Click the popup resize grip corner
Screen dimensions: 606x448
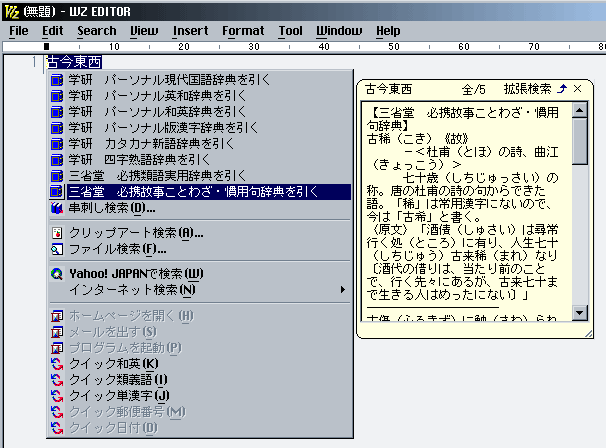point(588,334)
